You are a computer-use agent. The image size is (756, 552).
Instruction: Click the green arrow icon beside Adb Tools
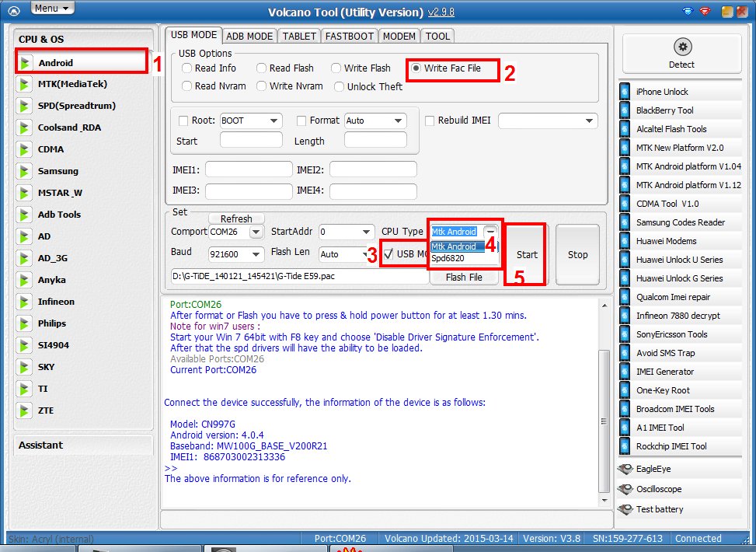pos(23,215)
